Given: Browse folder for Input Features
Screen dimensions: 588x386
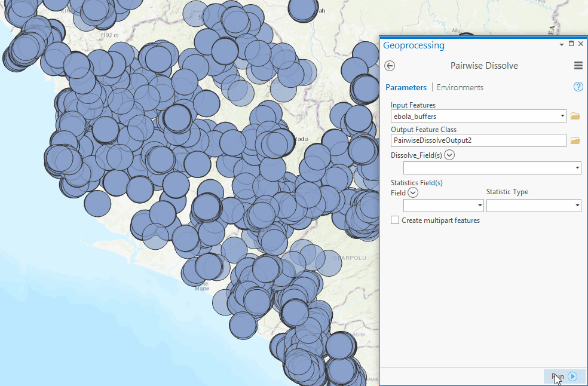Looking at the screenshot, I should click(x=575, y=116).
